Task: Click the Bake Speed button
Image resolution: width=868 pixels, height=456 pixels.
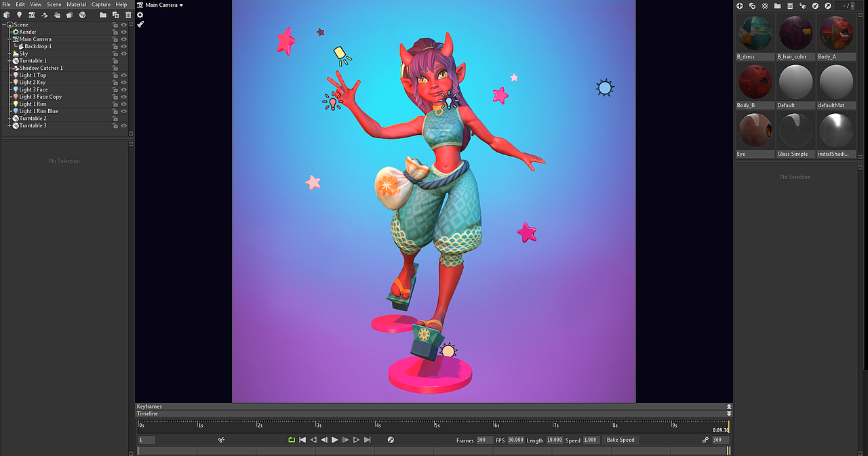Action: [620, 440]
